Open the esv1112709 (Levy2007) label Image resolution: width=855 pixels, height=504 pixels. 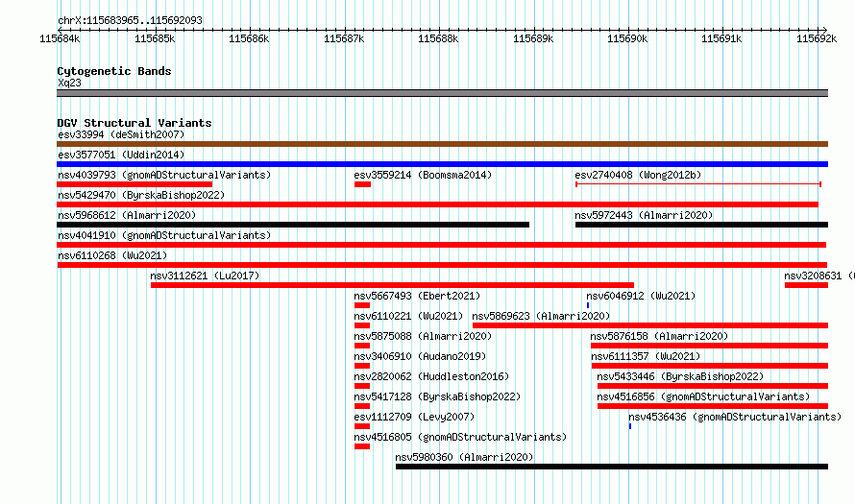click(x=414, y=417)
